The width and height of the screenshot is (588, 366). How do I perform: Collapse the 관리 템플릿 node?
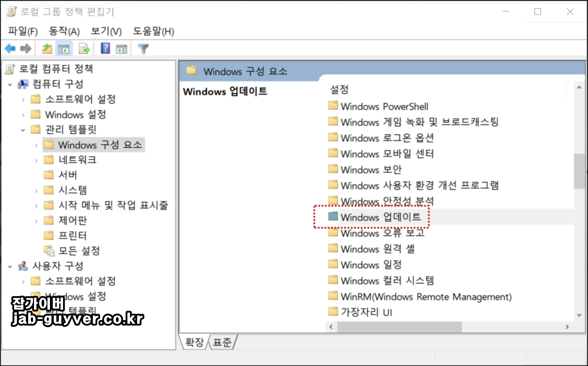[23, 130]
